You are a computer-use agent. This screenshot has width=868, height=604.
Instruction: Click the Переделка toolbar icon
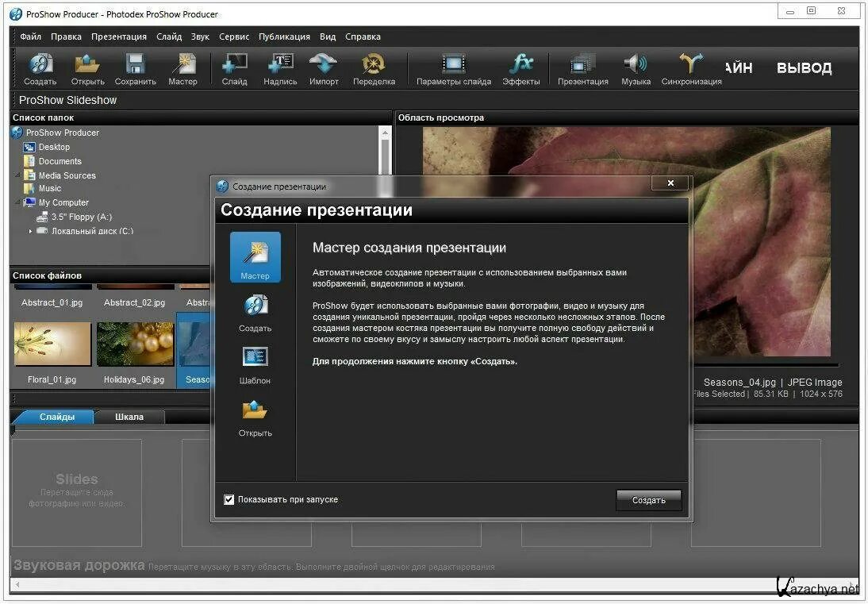pyautogui.click(x=374, y=69)
